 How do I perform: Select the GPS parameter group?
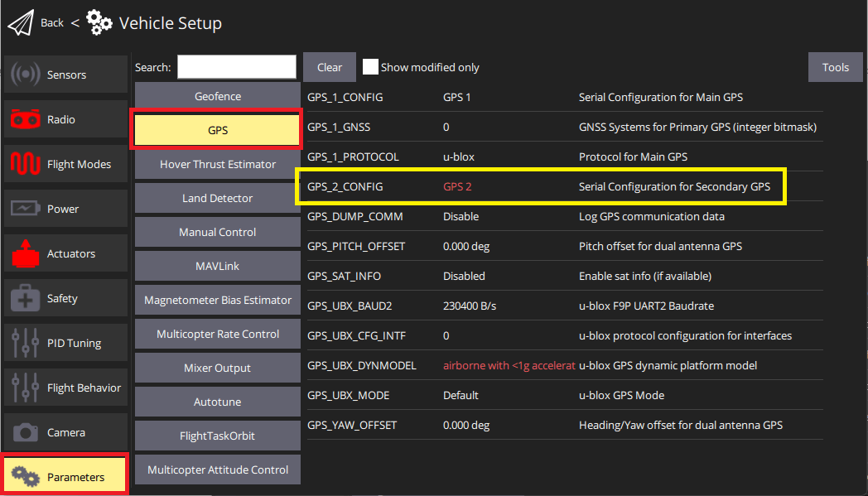(216, 130)
